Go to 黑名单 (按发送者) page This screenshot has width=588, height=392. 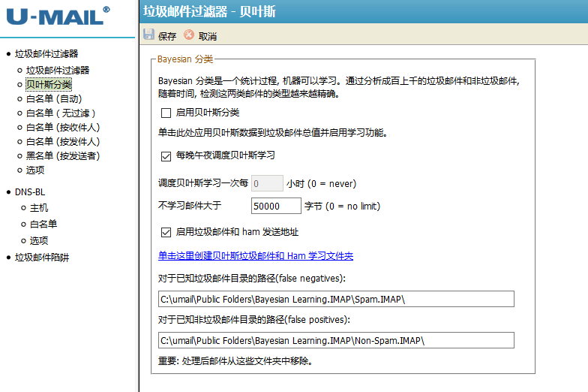[x=63, y=155]
